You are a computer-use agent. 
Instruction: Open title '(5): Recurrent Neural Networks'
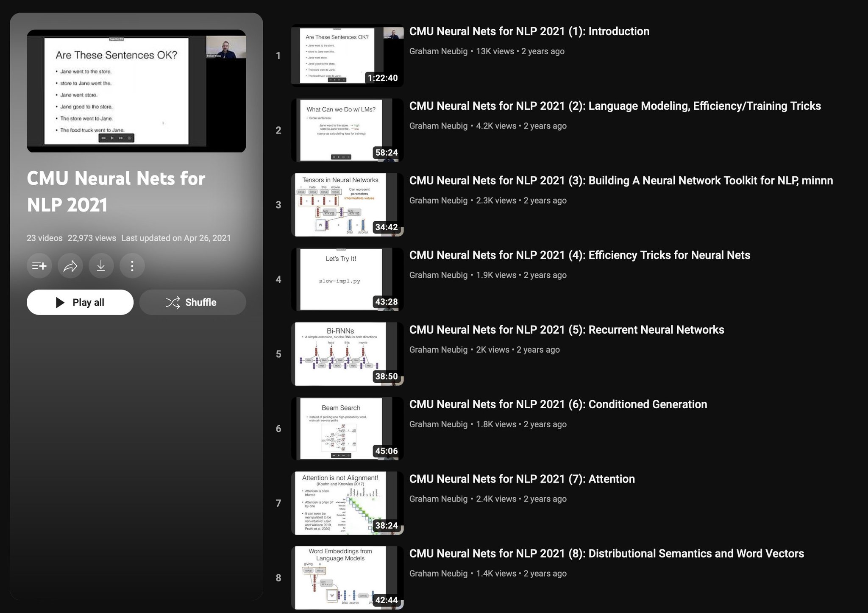567,330
